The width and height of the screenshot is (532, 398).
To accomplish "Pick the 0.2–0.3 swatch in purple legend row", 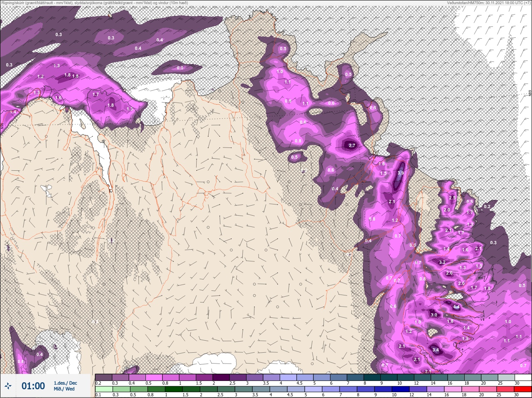I will click(103, 377).
